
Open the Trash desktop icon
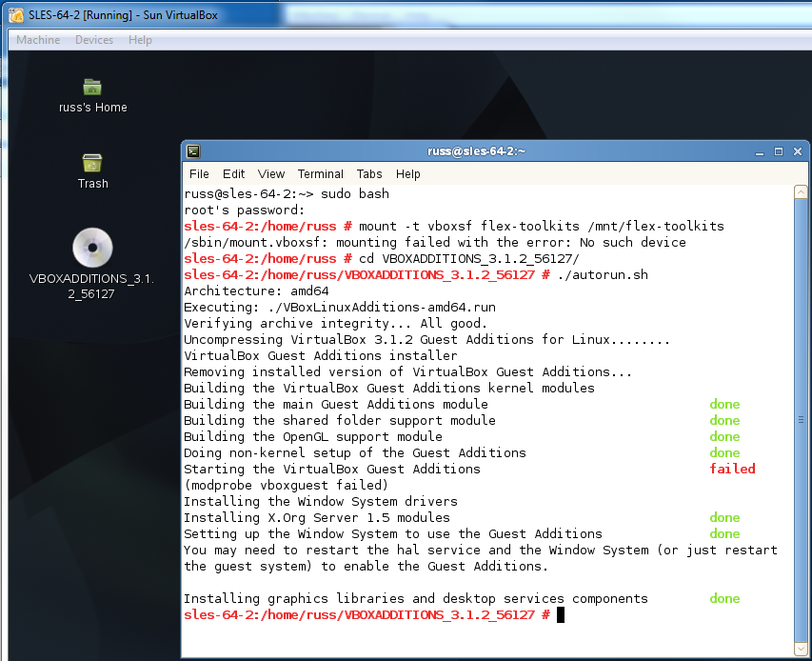(x=92, y=163)
